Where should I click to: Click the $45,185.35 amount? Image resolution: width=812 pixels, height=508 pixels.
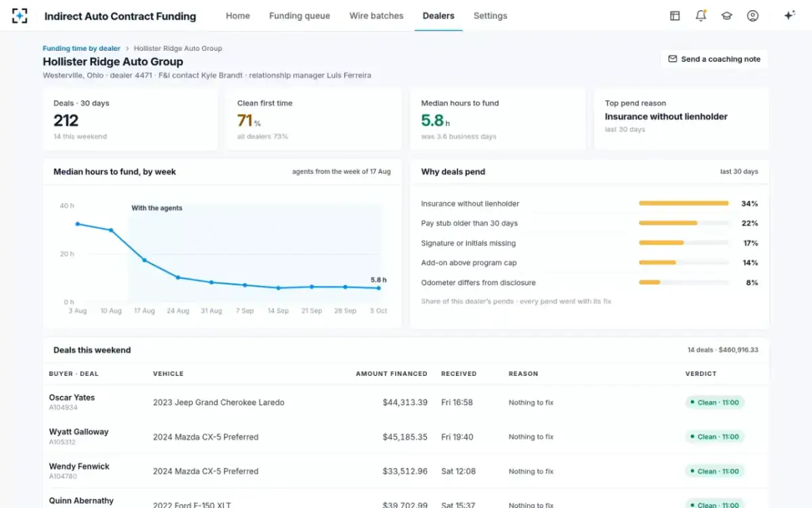point(405,437)
